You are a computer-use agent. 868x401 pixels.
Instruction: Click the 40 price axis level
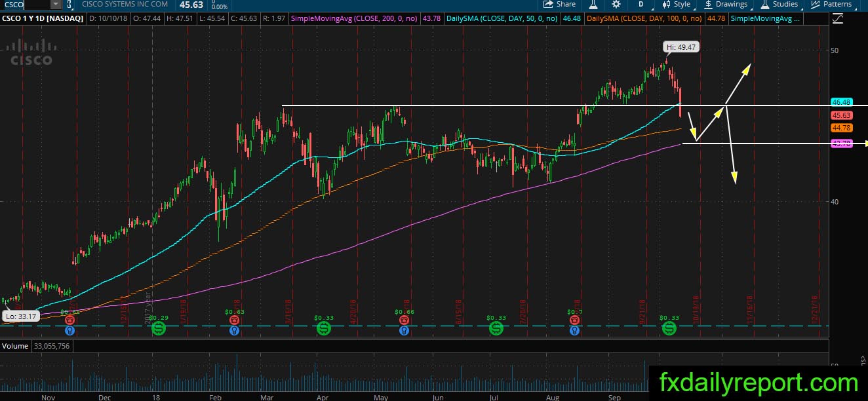tap(836, 202)
